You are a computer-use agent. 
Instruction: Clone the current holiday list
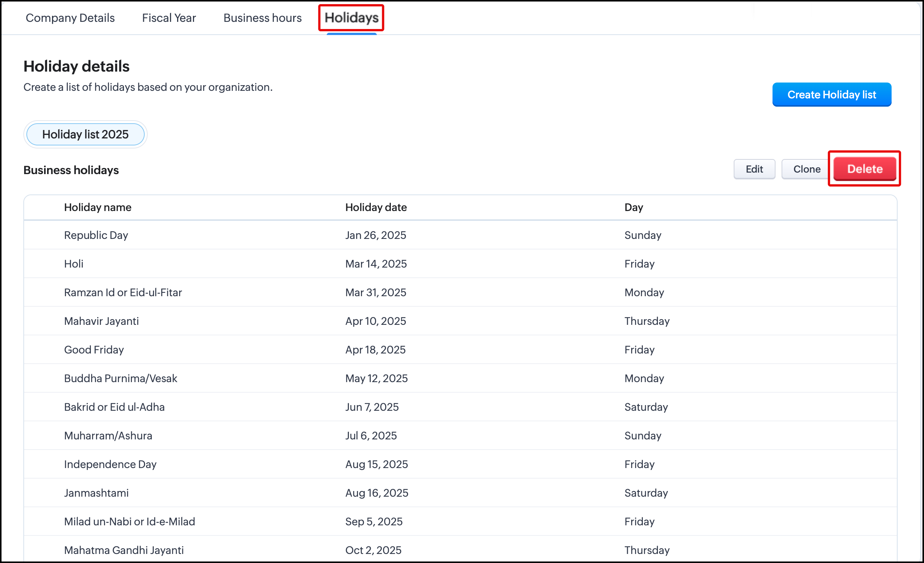806,169
